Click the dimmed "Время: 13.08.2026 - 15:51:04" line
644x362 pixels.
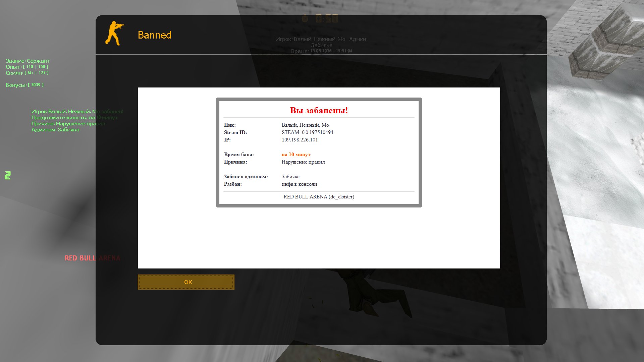pos(322,51)
